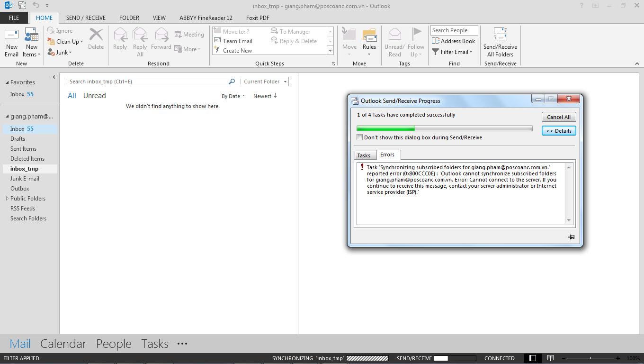Viewport: 644px width, 364px height.
Task: Switch to Tasks tab in progress dialog
Action: pos(364,155)
